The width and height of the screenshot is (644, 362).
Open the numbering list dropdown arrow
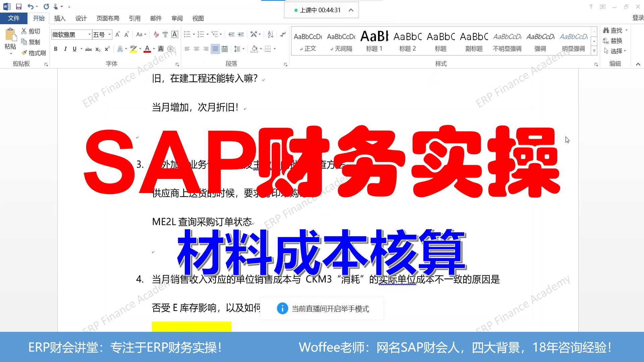208,34
